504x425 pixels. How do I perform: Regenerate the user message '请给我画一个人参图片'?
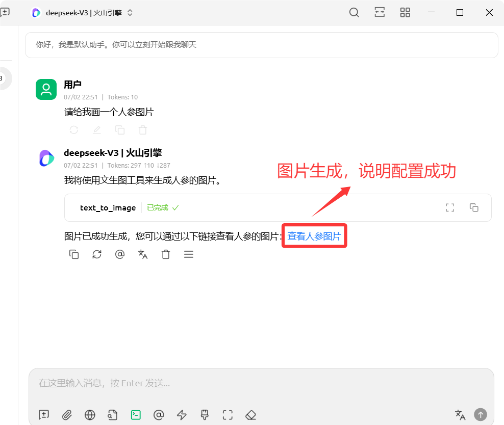(74, 130)
